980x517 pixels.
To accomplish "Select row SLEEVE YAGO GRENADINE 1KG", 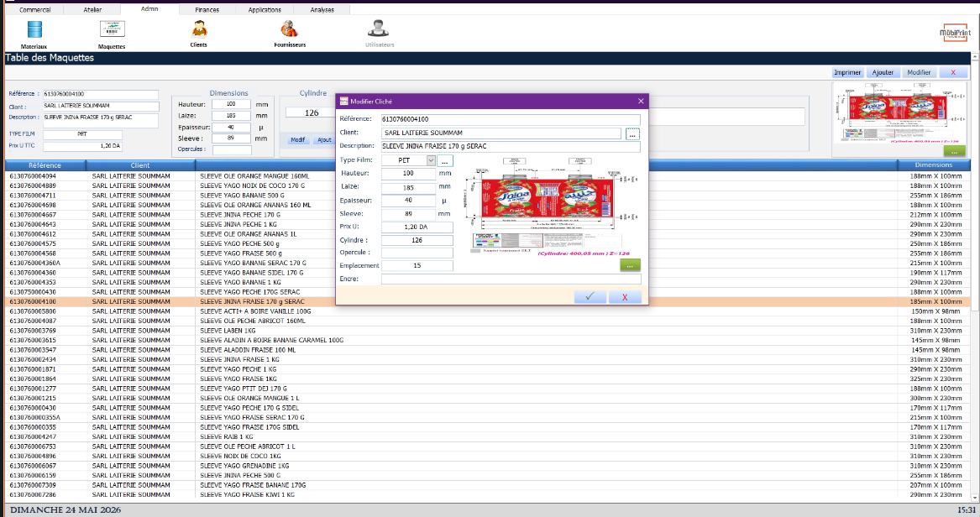I will tap(488, 466).
